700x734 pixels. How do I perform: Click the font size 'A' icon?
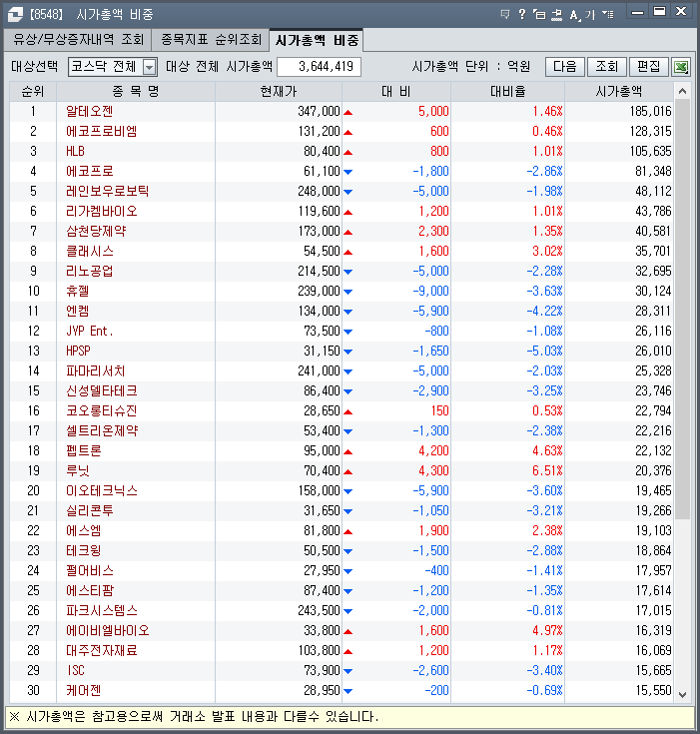(574, 15)
